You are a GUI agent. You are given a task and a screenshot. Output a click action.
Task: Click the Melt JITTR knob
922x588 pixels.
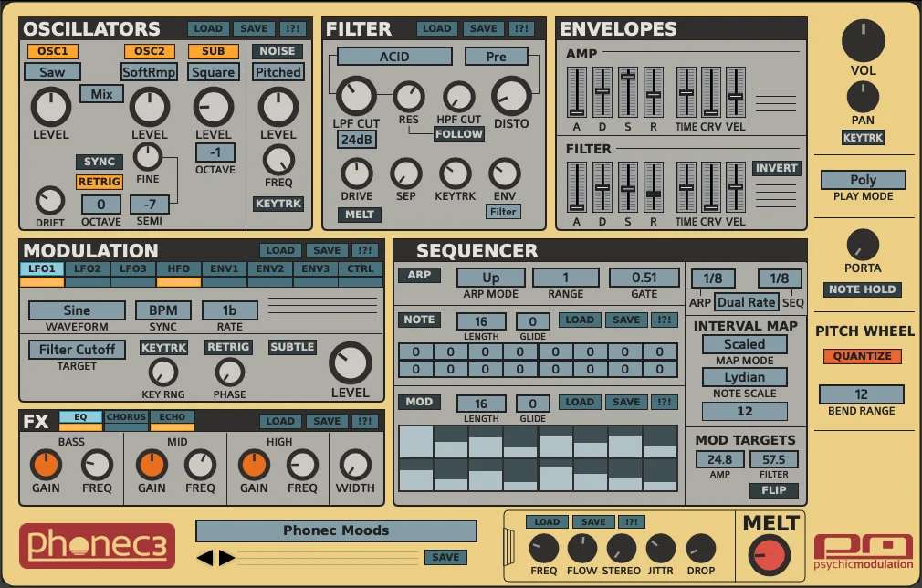(660, 549)
